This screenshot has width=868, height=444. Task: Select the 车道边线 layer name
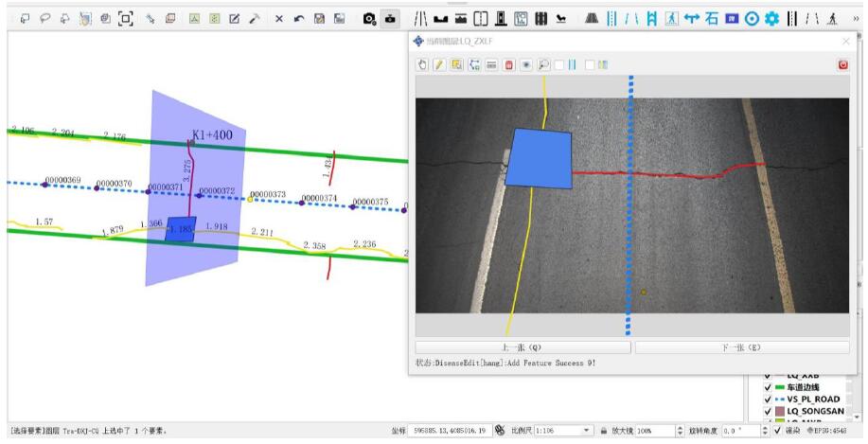tap(803, 387)
